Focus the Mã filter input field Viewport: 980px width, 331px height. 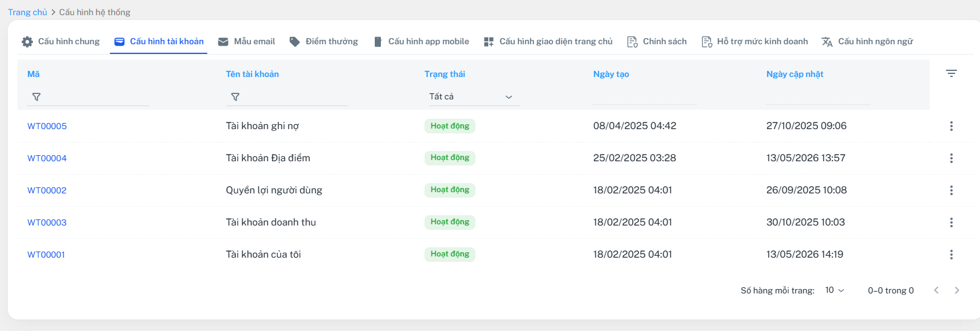coord(88,97)
